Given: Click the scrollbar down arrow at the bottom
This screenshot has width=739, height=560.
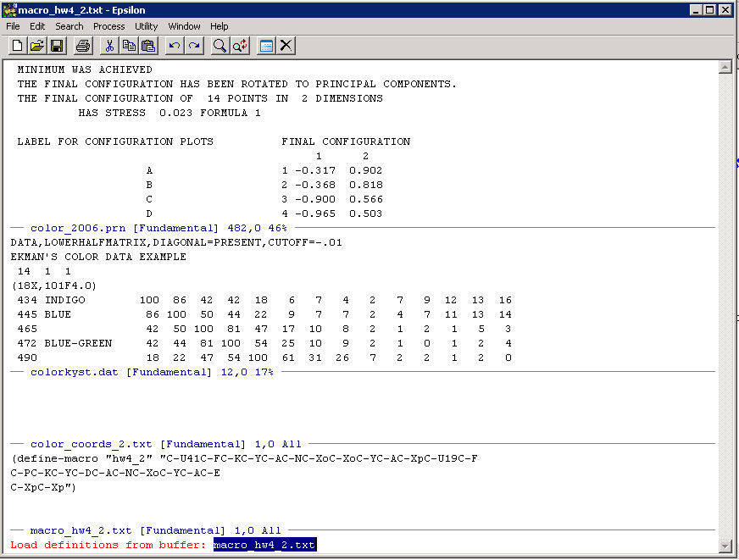Looking at the screenshot, I should point(725,546).
